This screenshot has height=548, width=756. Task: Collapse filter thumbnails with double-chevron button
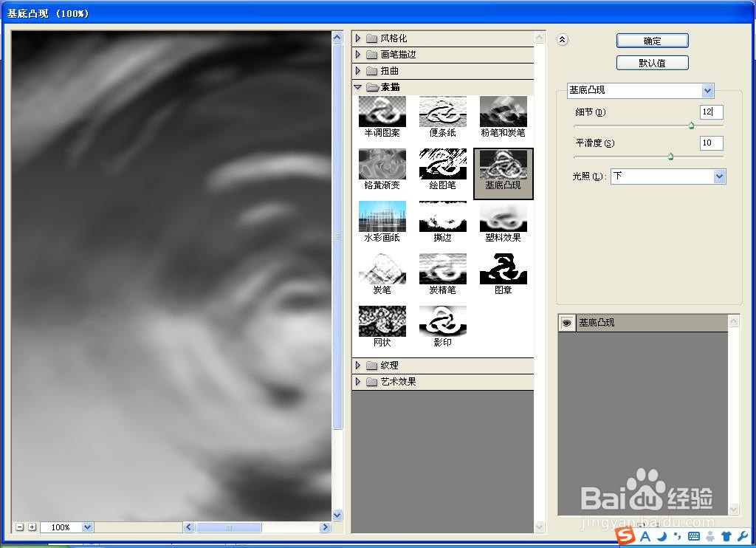(562, 40)
